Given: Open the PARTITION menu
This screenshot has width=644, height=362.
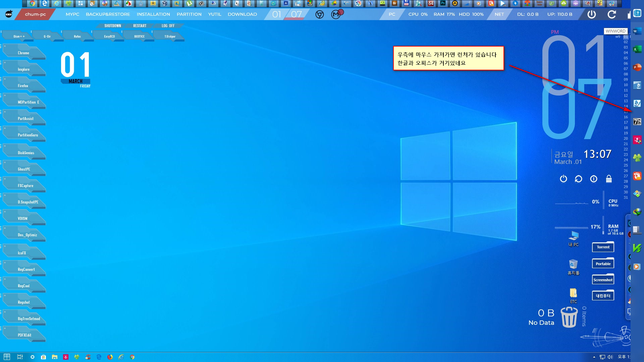Looking at the screenshot, I should coord(189,14).
